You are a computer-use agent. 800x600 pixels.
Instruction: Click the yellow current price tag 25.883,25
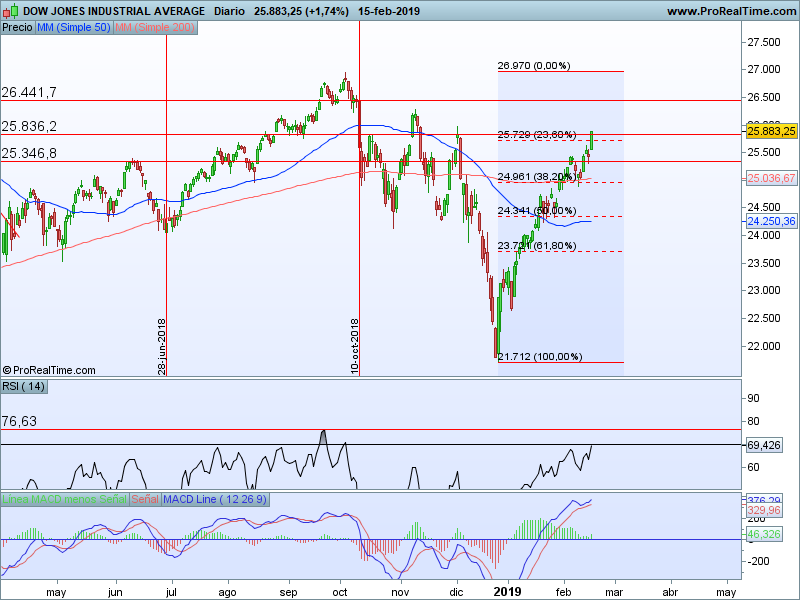(771, 131)
